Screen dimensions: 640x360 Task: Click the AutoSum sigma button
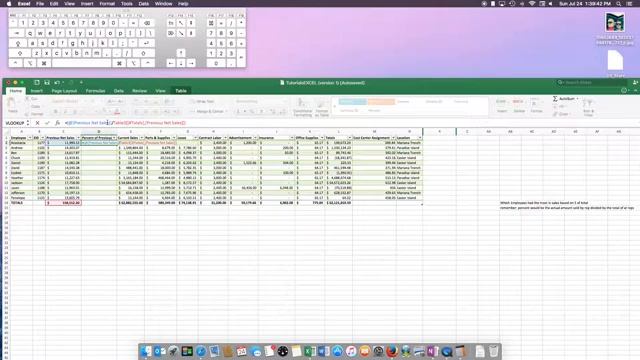[564, 99]
